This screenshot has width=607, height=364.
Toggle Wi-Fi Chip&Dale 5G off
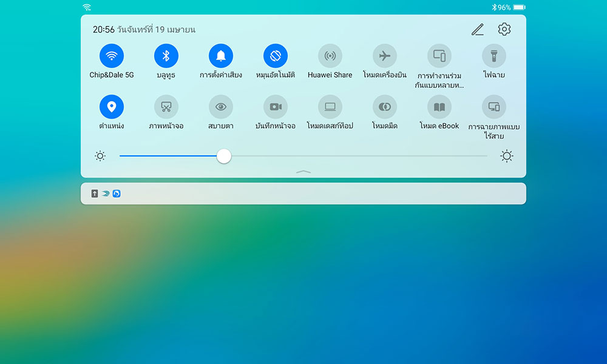111,56
